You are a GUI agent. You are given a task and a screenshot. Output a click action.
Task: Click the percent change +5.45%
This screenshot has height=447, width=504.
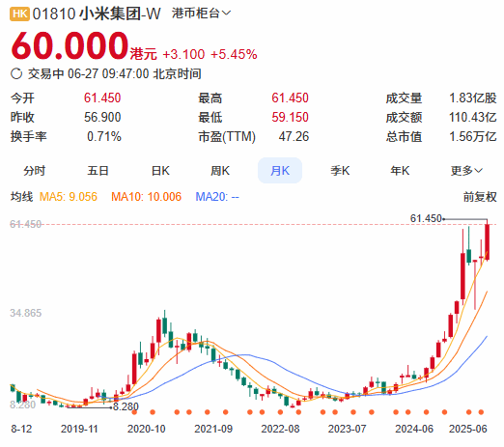point(234,54)
